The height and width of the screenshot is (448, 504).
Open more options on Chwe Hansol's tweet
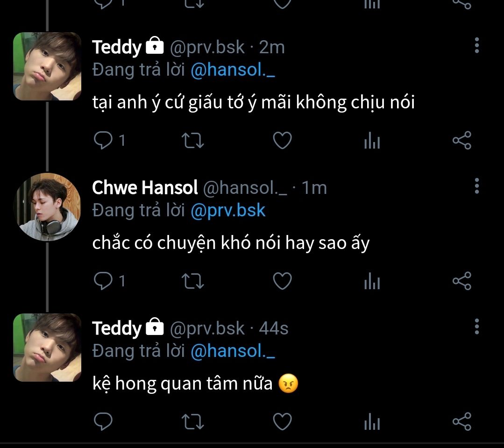tap(476, 186)
